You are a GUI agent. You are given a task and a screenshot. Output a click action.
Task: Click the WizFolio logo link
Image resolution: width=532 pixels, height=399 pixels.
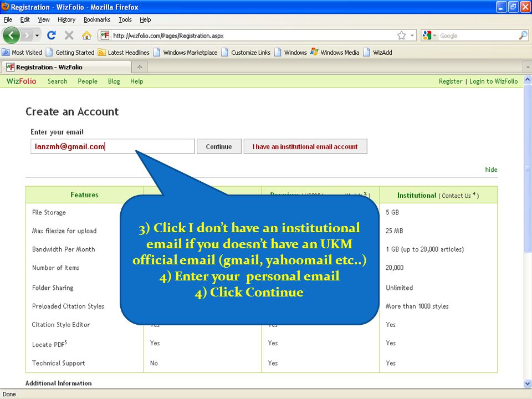pyautogui.click(x=22, y=81)
